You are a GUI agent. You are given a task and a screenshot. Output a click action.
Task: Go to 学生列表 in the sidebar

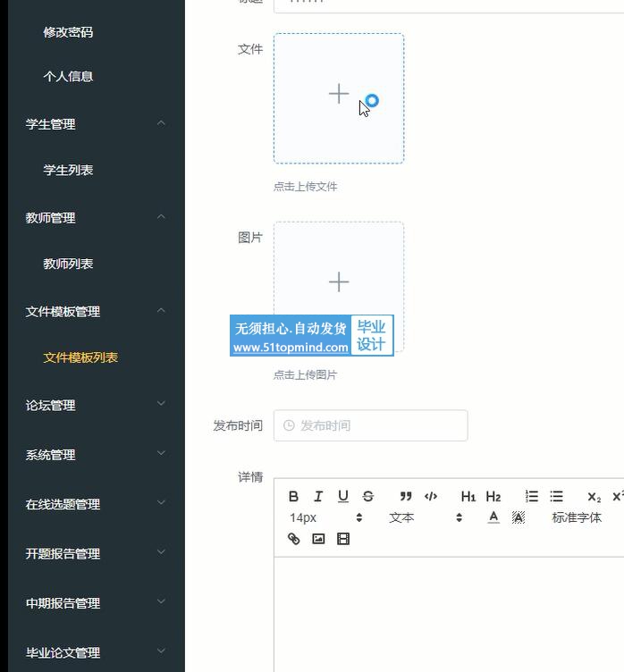pyautogui.click(x=68, y=170)
